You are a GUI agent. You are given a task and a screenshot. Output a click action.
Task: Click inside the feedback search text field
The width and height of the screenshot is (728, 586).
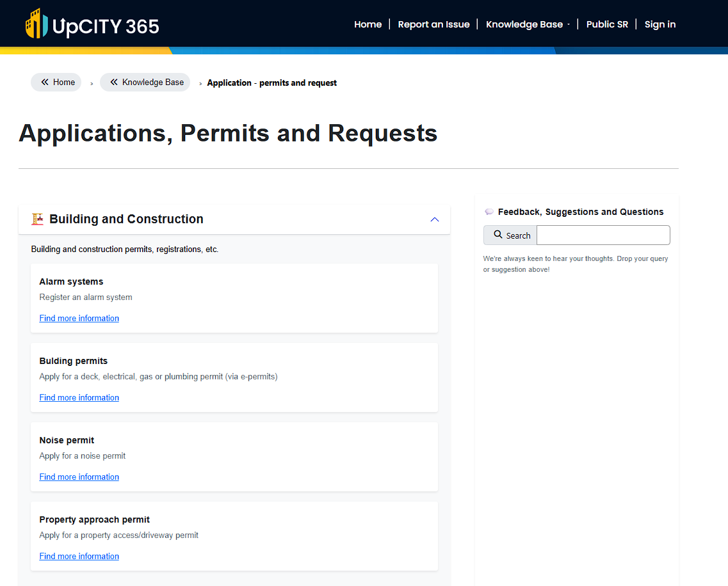click(x=603, y=235)
